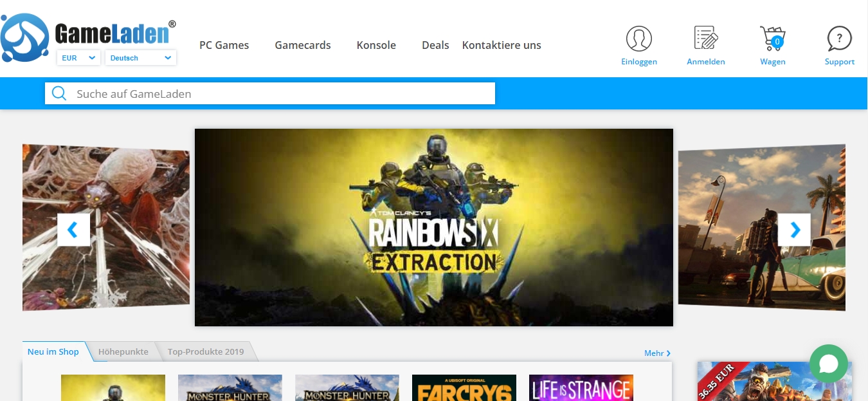Click the Anmelden registration icon
The width and height of the screenshot is (868, 401).
click(706, 38)
